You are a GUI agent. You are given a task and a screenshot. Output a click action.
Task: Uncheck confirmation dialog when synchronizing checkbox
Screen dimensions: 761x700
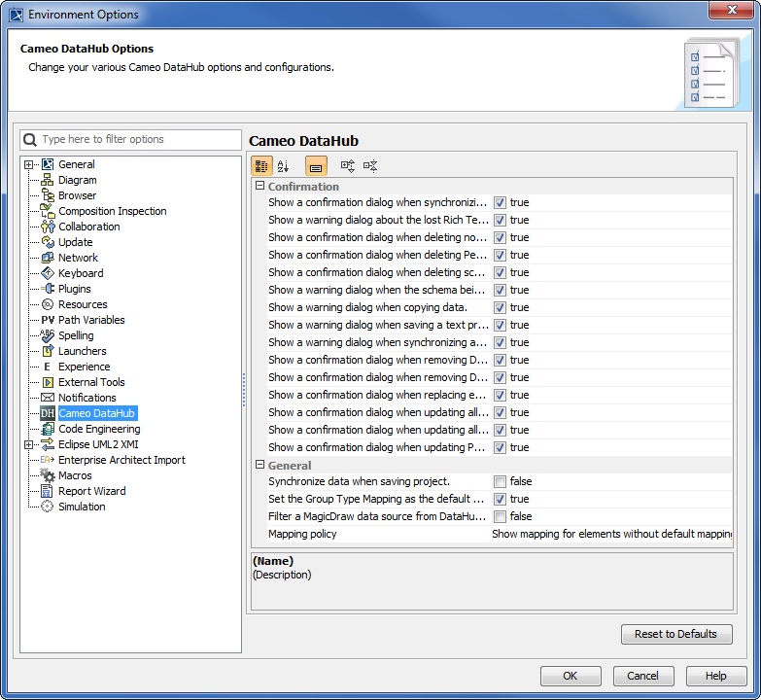[500, 203]
